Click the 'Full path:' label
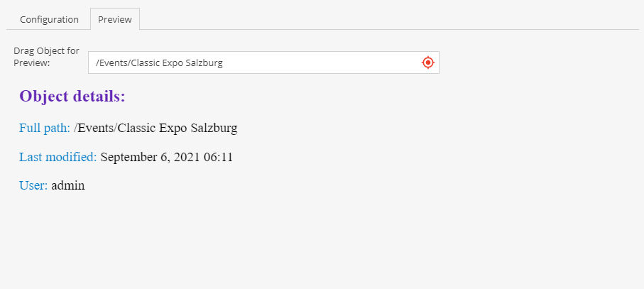This screenshot has height=289, width=644. click(x=45, y=129)
